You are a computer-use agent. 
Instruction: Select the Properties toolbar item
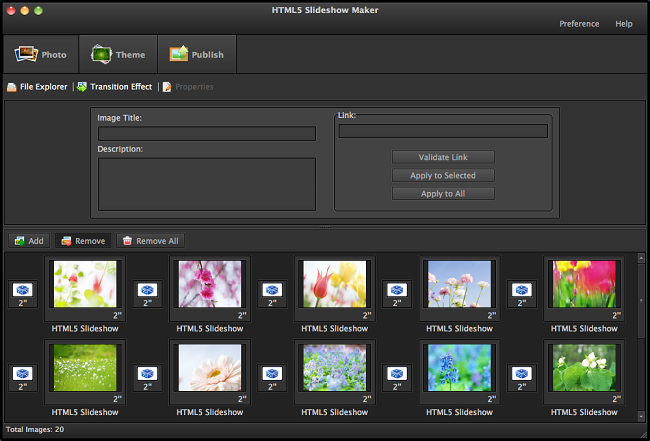coord(188,87)
